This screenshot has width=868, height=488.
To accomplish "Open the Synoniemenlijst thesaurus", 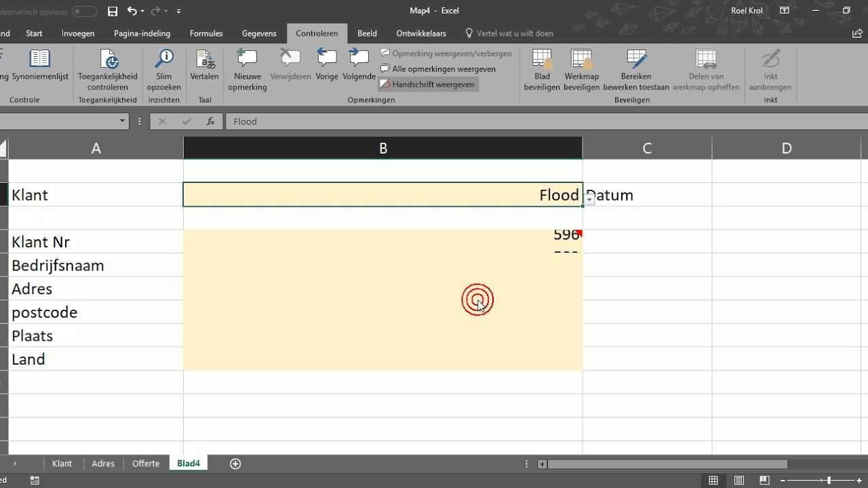I will coord(40,66).
